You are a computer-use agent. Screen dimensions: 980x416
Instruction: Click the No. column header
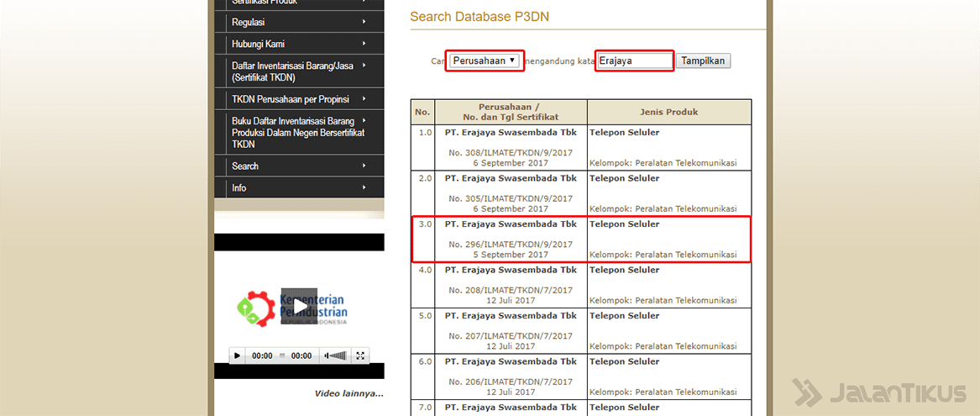click(422, 112)
